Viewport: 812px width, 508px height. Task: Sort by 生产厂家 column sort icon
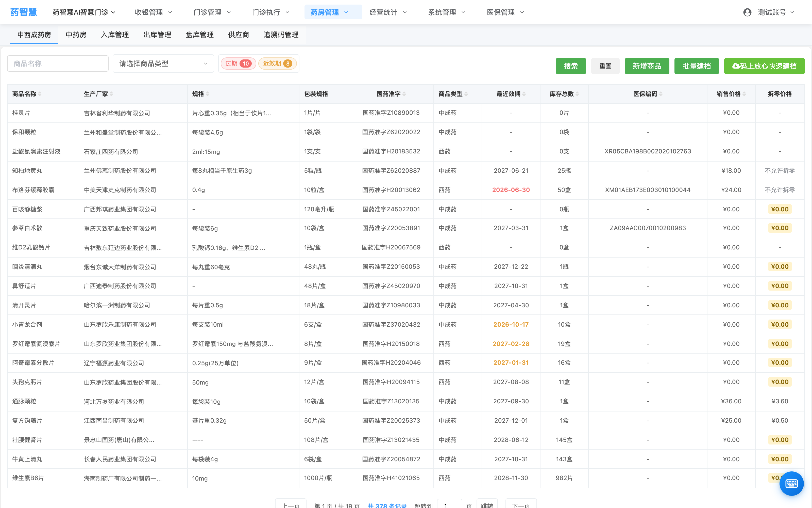point(111,94)
